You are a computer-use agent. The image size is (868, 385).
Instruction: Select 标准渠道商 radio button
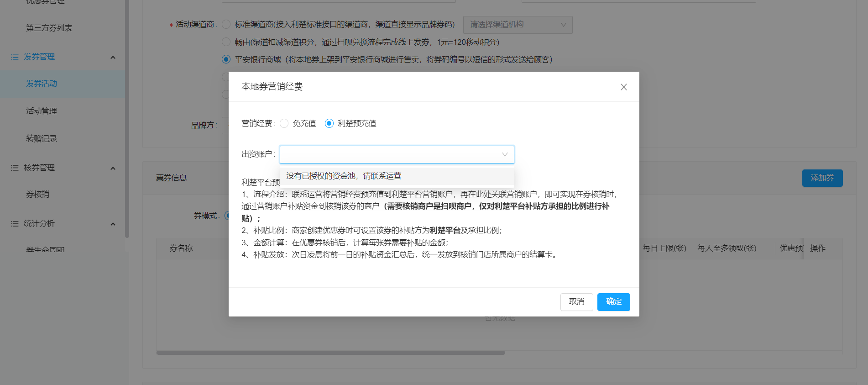[226, 24]
